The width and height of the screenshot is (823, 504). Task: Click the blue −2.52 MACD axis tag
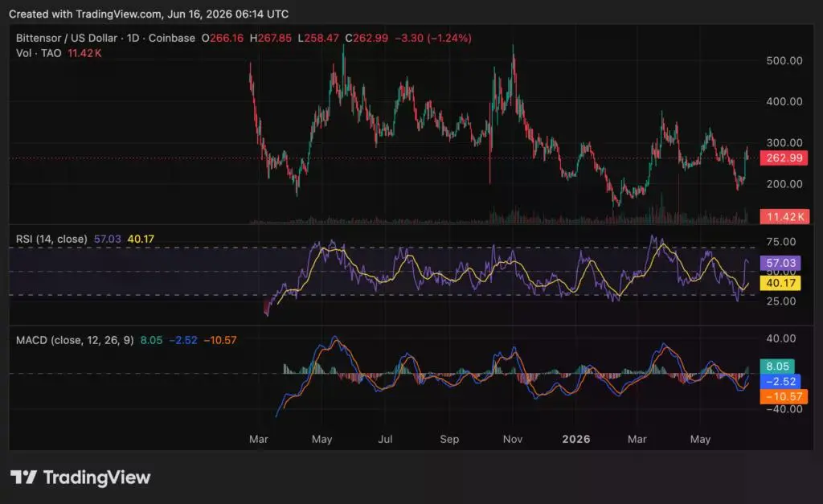[x=780, y=381]
